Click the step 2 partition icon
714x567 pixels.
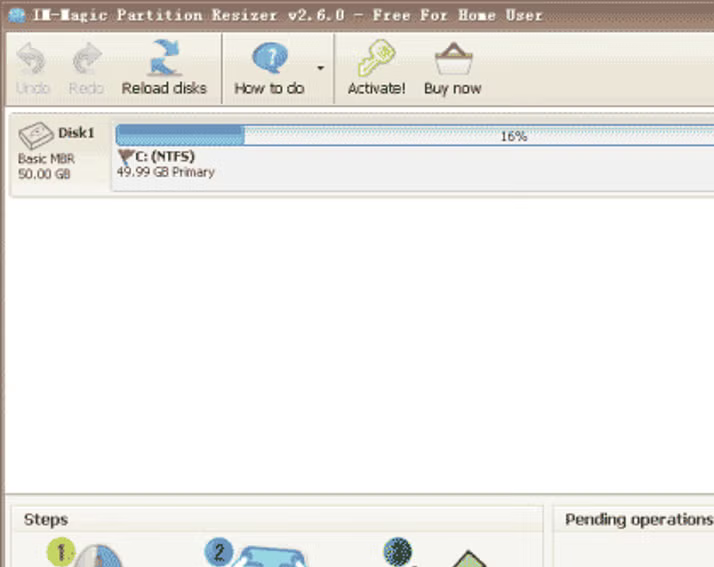point(271,557)
